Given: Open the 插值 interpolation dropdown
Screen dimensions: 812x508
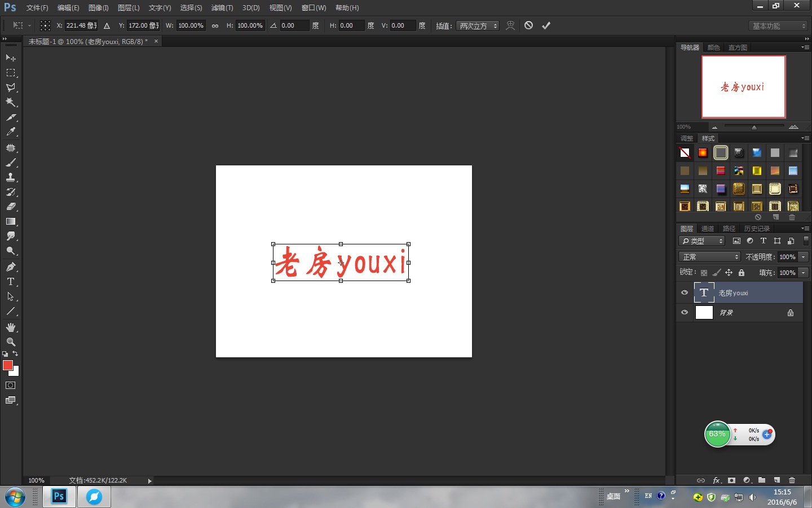Looking at the screenshot, I should pos(478,25).
